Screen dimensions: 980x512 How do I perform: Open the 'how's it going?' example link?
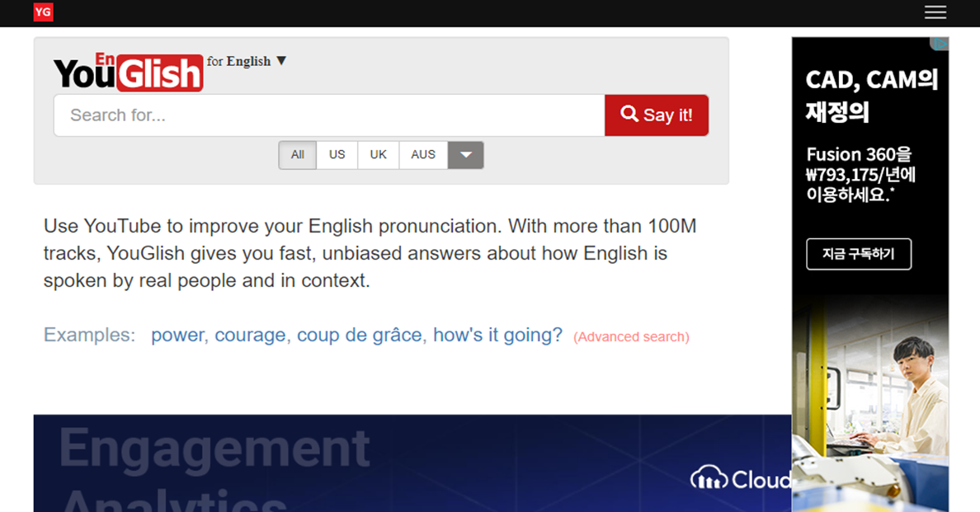497,336
